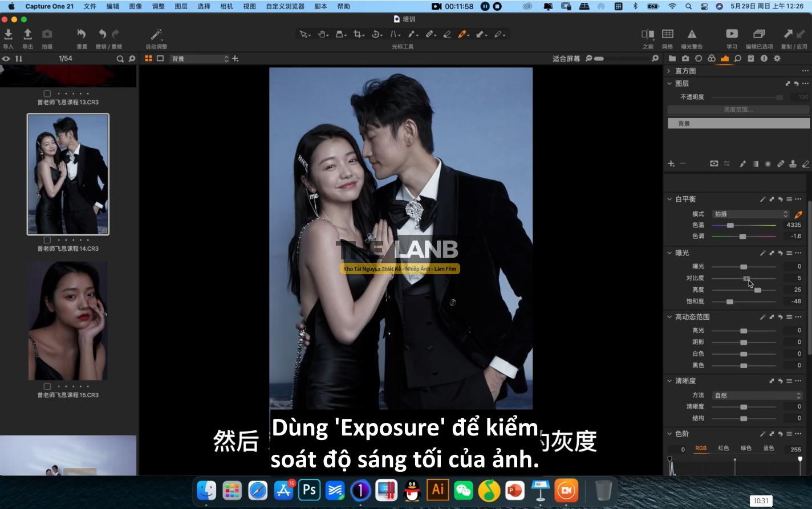Click the 饱和度 saturation slider handle
The height and width of the screenshot is (509, 812).
[730, 301]
